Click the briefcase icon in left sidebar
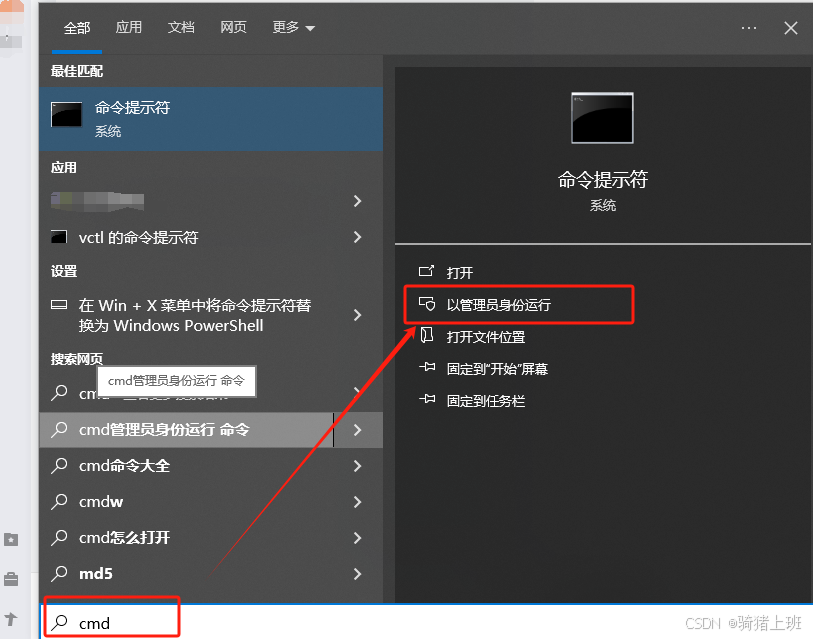 pyautogui.click(x=11, y=579)
